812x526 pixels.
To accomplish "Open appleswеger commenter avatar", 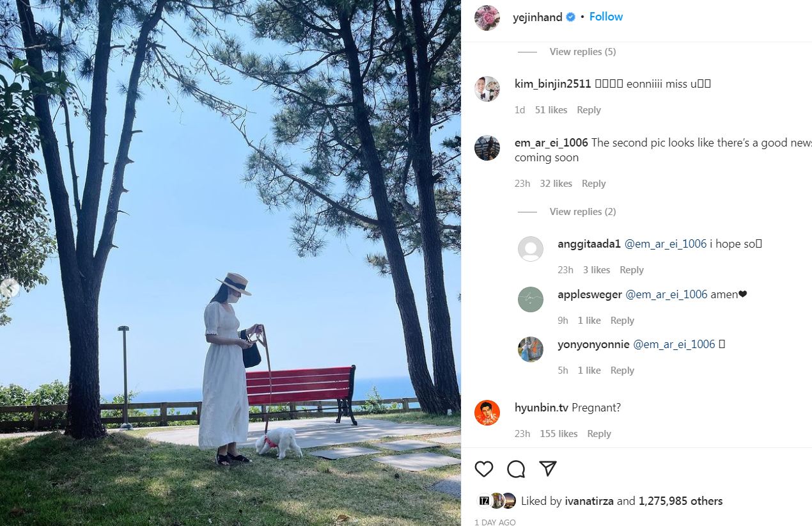I will click(x=531, y=299).
